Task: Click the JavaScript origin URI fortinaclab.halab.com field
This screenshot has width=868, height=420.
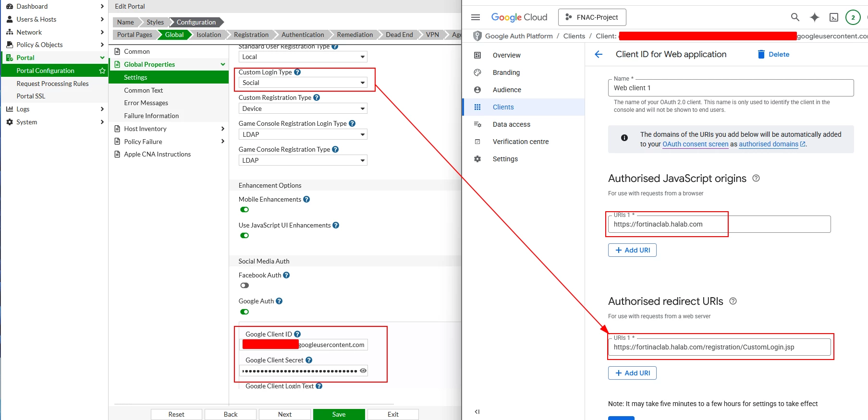Action: (x=719, y=224)
